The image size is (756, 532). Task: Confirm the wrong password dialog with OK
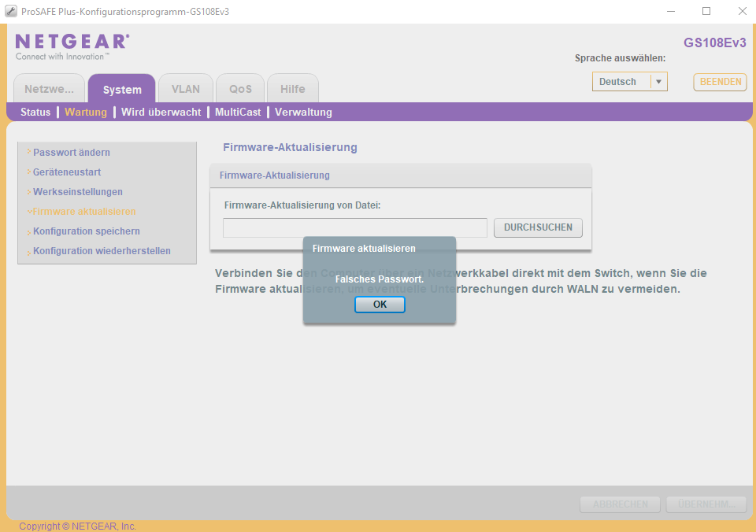click(380, 305)
